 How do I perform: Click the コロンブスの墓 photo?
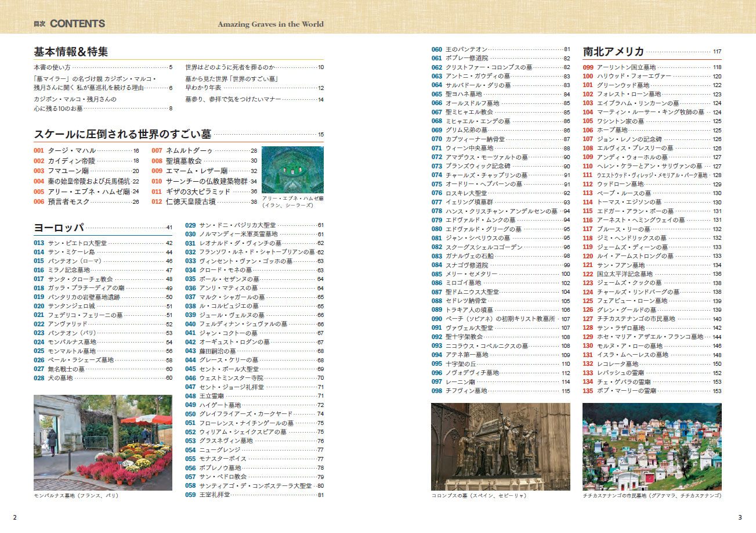pos(500,446)
